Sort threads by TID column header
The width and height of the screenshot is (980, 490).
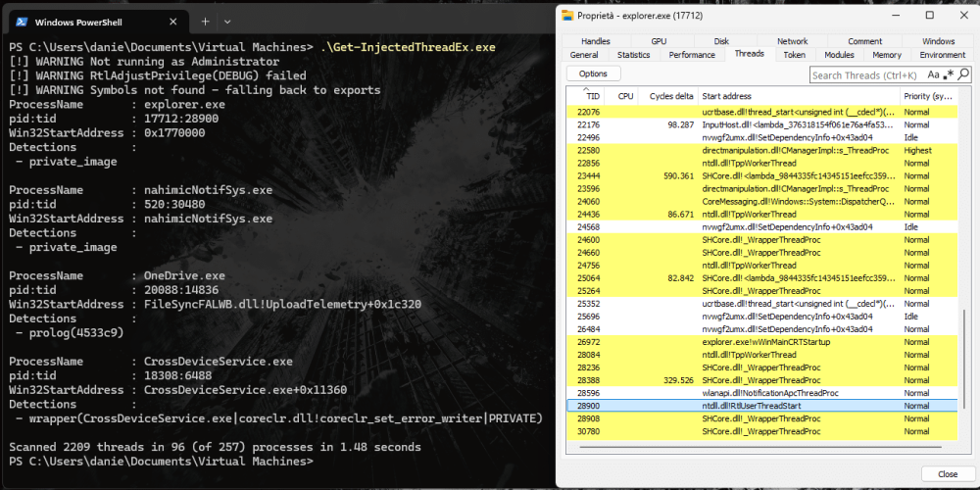click(x=593, y=96)
